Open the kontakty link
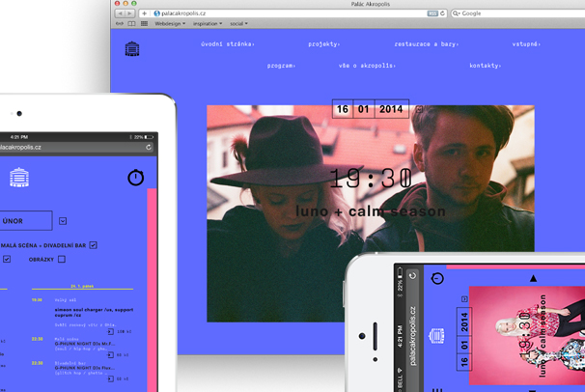This screenshot has width=585, height=392. [x=486, y=66]
